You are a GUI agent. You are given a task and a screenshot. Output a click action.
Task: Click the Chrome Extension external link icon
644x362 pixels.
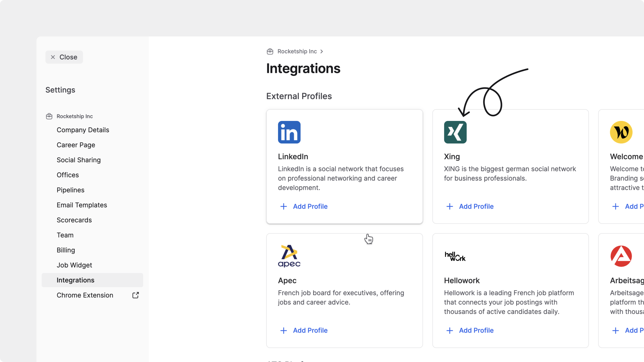[136, 295]
